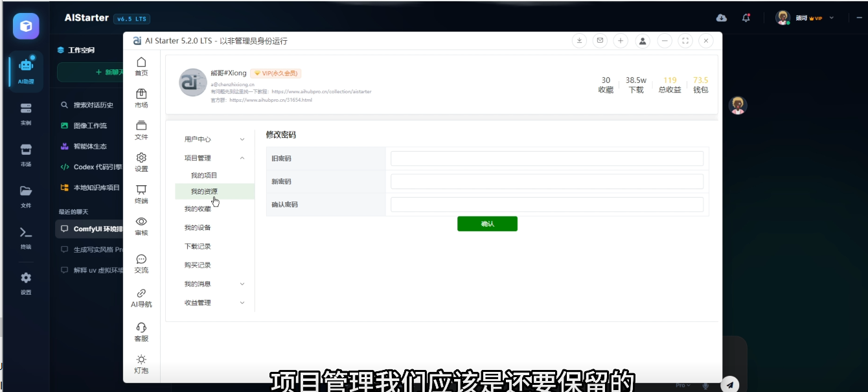Image resolution: width=868 pixels, height=392 pixels.
Task: Click the 新密码 input field
Action: pyautogui.click(x=547, y=181)
